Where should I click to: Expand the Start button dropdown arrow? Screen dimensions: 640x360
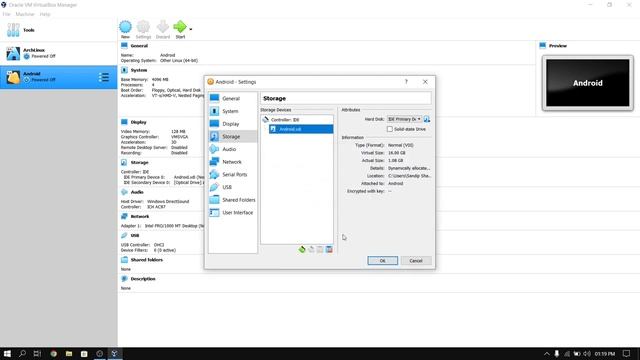click(191, 29)
